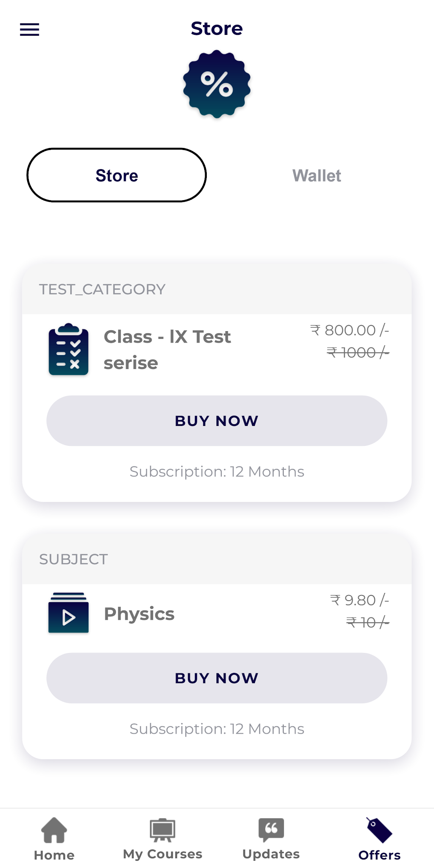Tap the Offers price tag icon
This screenshot has height=868, width=434.
click(x=379, y=829)
